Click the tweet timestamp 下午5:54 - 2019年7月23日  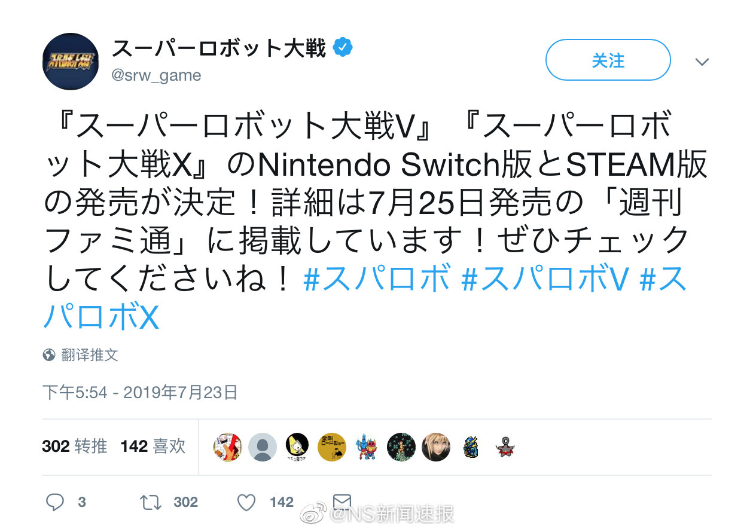(x=140, y=392)
